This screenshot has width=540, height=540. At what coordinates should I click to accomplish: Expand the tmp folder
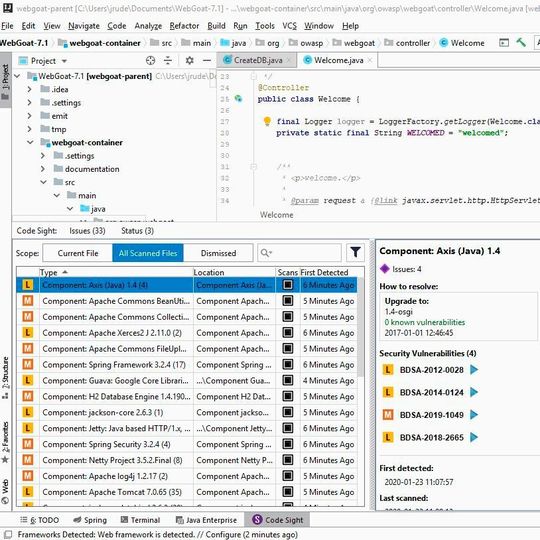tap(30, 129)
